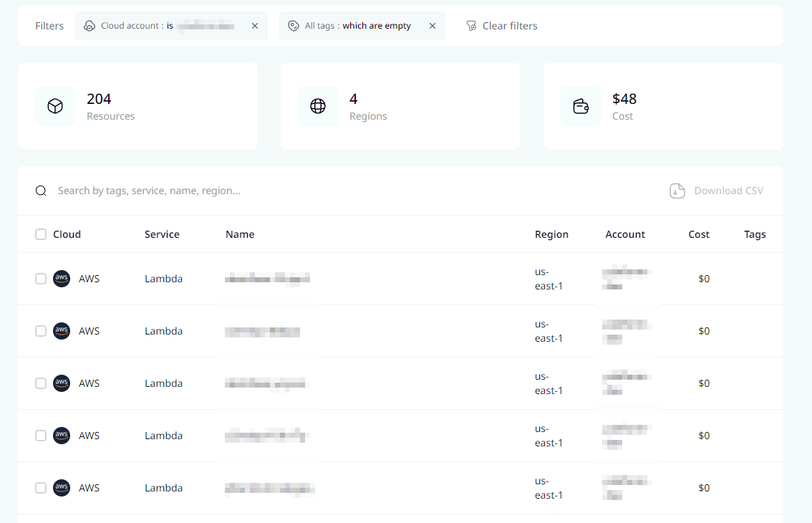Click the Cost wallet icon

(x=581, y=105)
